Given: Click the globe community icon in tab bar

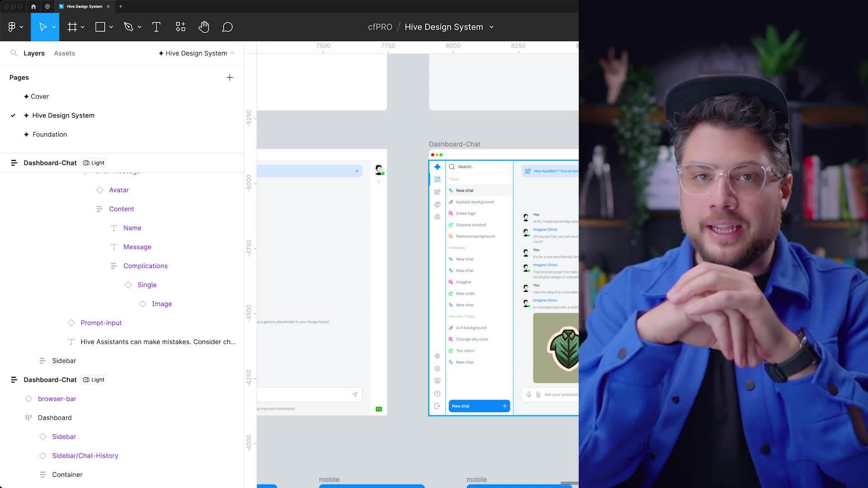Looking at the screenshot, I should [47, 6].
